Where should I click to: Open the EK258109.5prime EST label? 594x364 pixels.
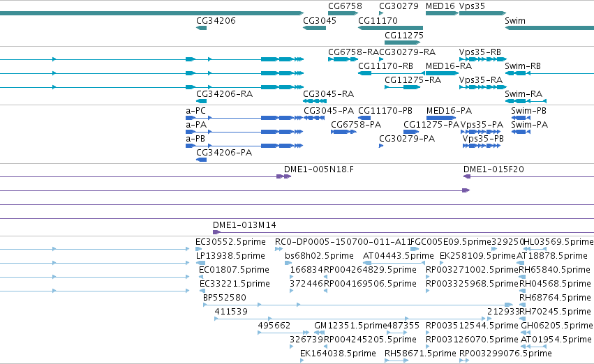[x=477, y=256]
